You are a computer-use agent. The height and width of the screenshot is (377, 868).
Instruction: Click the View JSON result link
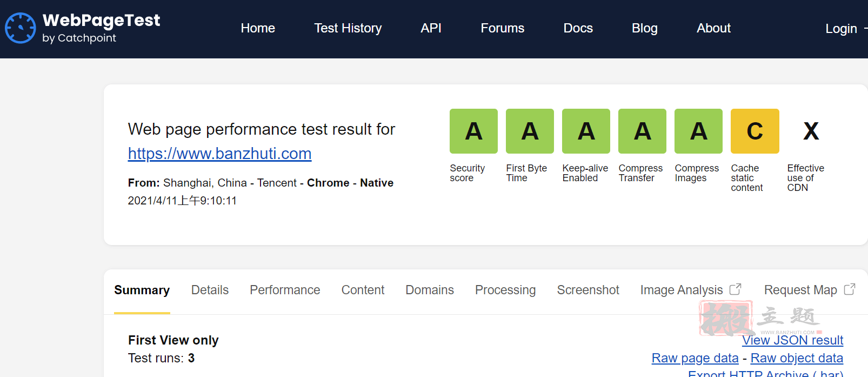click(792, 340)
